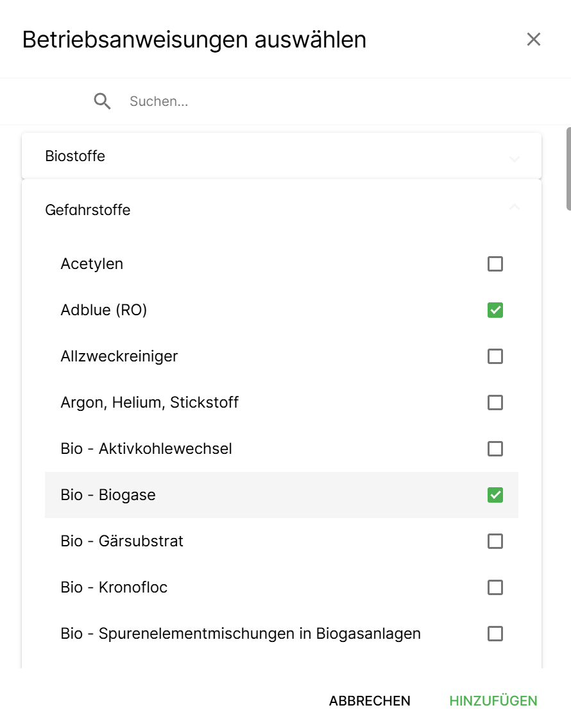
Task: Check Bio - Spurenelementmischungen in Biogasanlagen box
Action: (x=495, y=634)
